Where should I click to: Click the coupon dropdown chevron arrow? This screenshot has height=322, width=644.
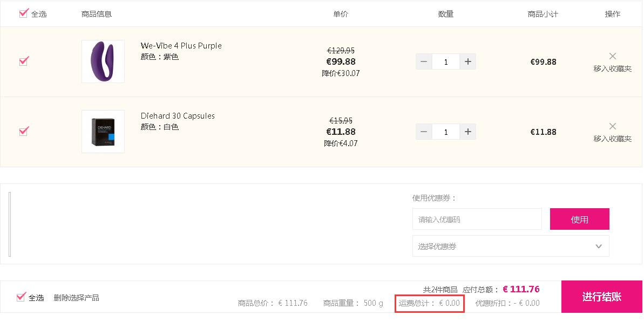point(599,246)
